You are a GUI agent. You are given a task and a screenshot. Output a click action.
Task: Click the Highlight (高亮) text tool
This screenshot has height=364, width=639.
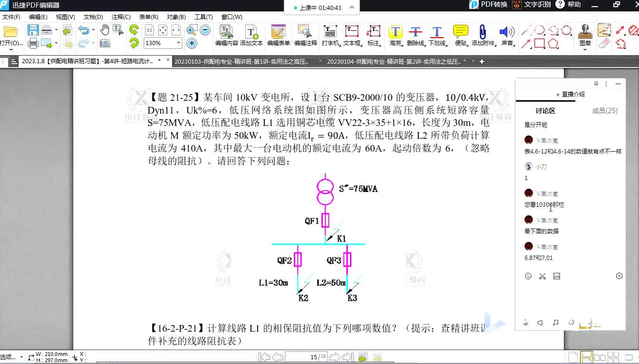point(395,36)
